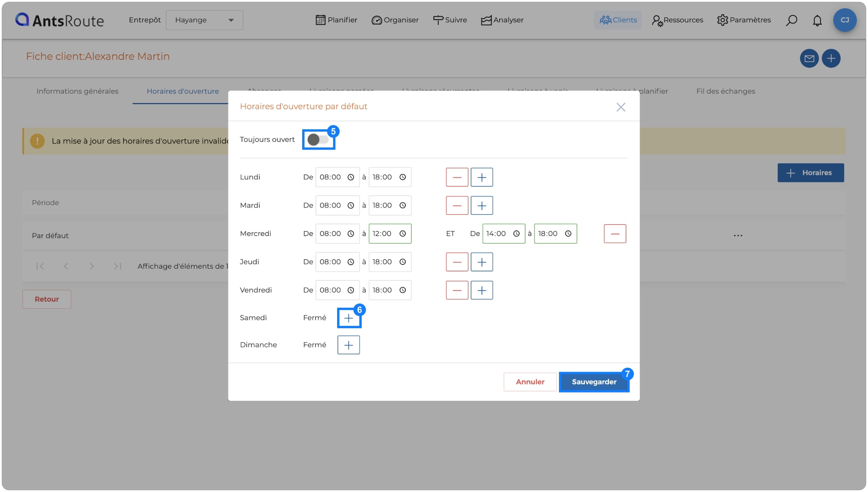The height and width of the screenshot is (492, 868).
Task: Add a second Vendredi time slot
Action: [482, 290]
